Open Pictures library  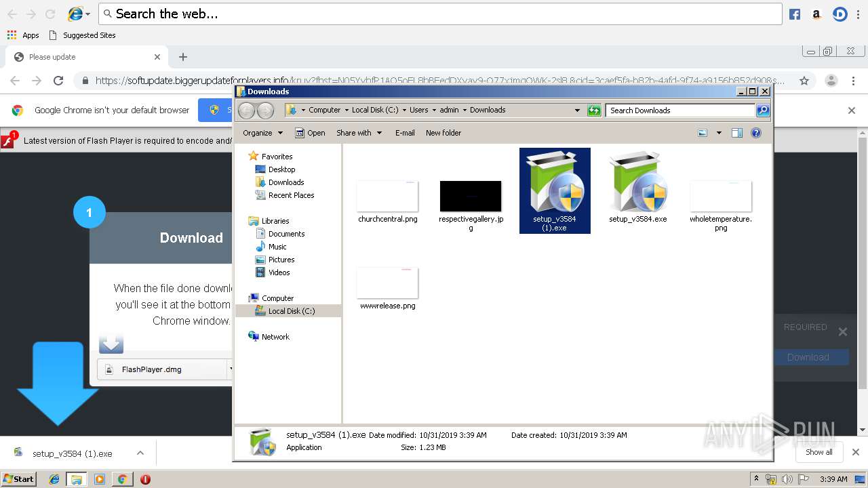coord(275,260)
